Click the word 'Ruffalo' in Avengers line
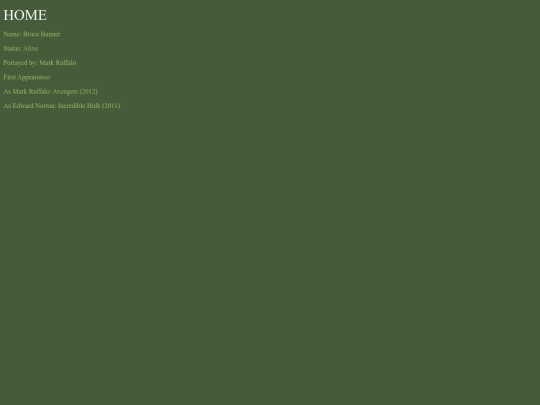This screenshot has width=540, height=405. pos(39,92)
